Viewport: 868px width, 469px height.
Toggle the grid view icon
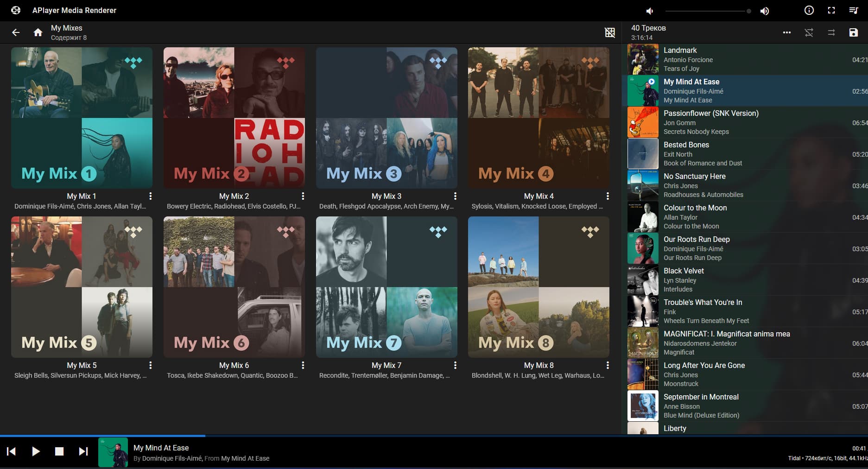click(610, 32)
